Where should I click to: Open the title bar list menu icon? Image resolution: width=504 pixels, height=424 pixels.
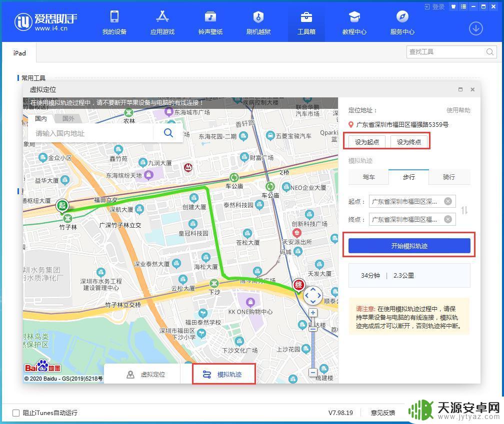click(x=463, y=6)
